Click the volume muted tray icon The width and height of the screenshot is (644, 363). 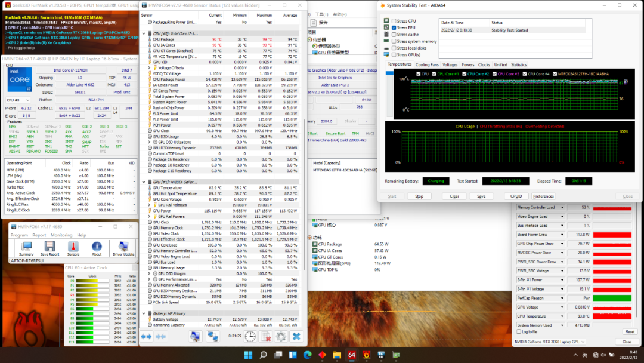(603, 355)
